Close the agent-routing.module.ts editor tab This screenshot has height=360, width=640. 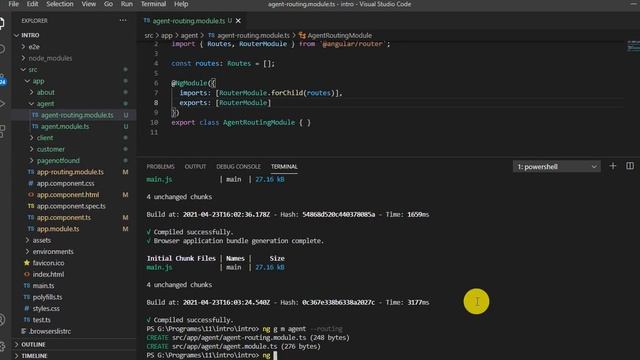[238, 21]
